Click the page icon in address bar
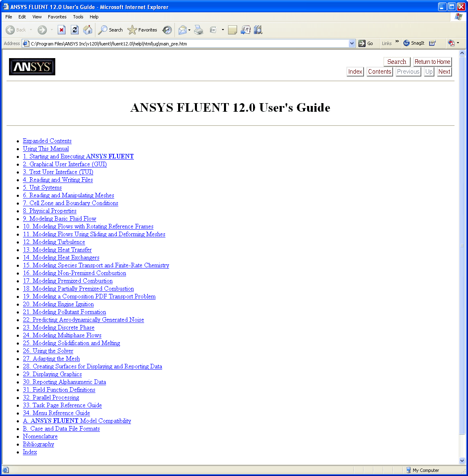Viewport: 468px width, 476px height. tap(26, 43)
